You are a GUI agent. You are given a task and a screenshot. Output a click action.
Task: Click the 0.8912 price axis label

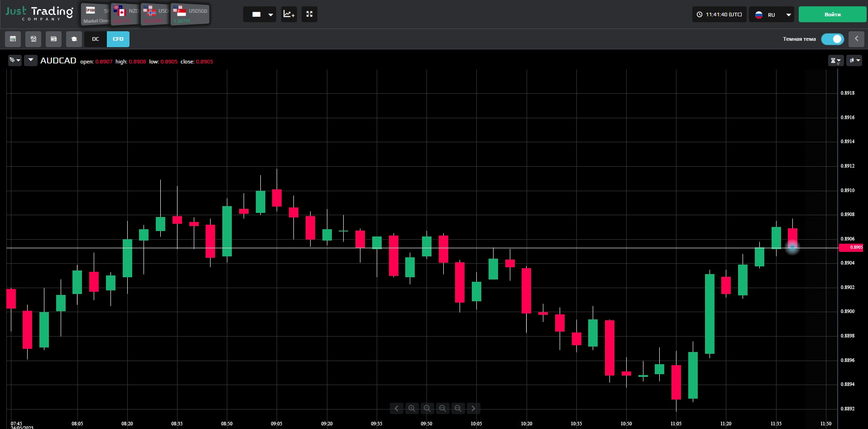tap(848, 166)
